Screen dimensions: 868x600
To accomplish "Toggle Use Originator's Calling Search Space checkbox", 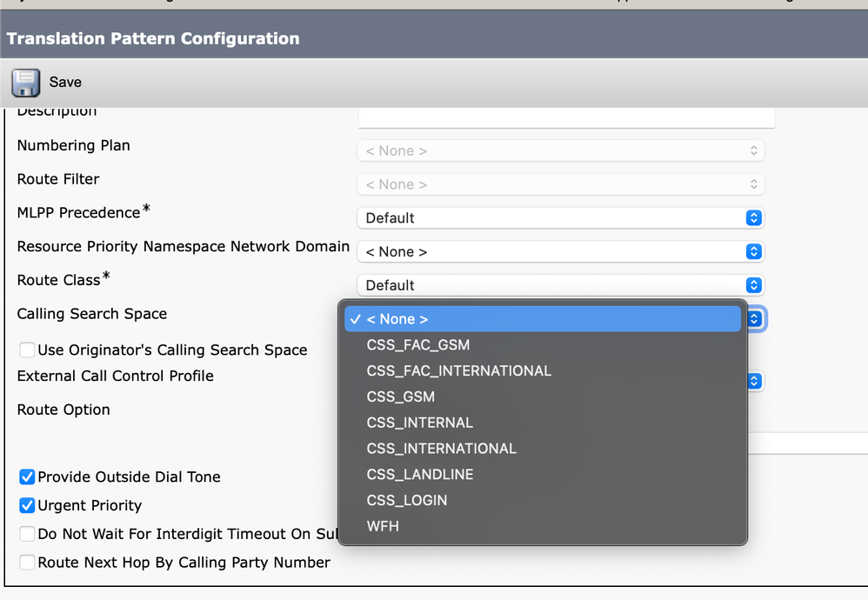I will click(27, 350).
